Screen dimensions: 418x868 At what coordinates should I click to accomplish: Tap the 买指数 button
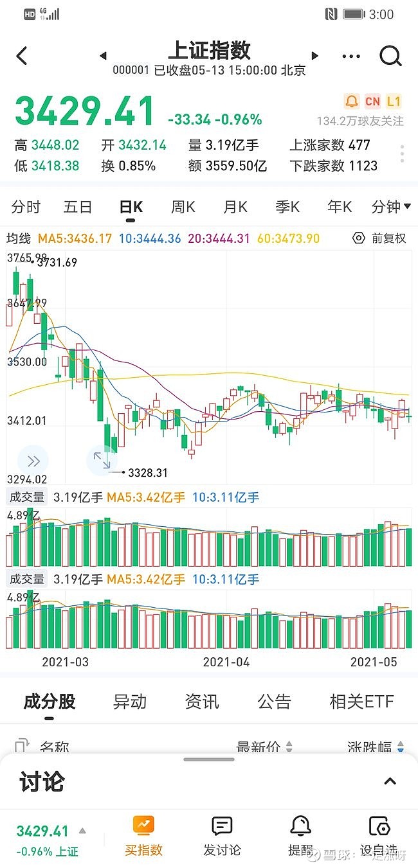coord(143,833)
